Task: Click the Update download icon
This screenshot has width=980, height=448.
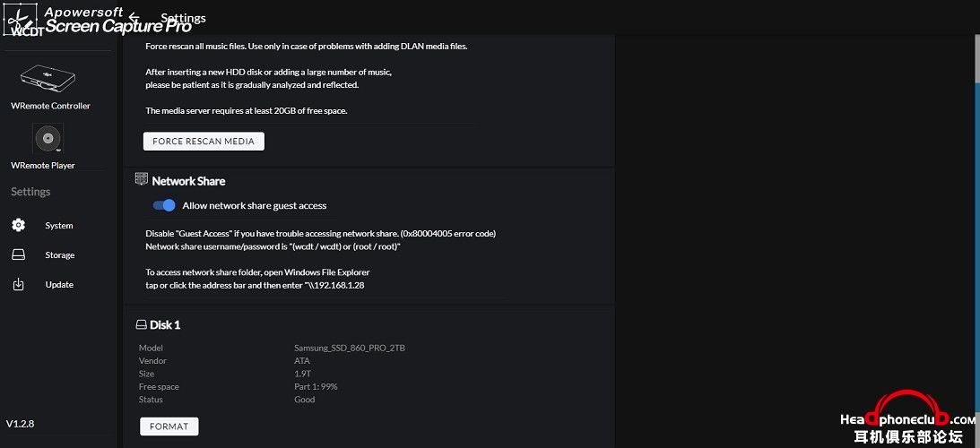Action: (19, 284)
